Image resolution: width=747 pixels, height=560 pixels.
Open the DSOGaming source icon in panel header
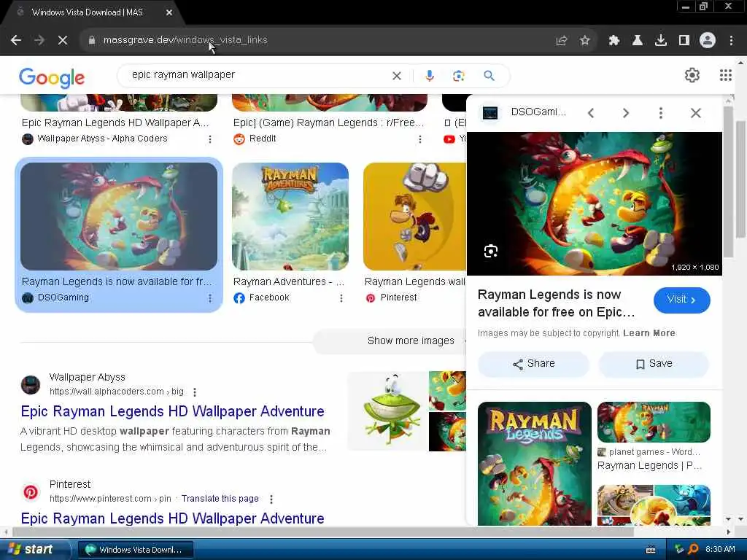pos(490,113)
